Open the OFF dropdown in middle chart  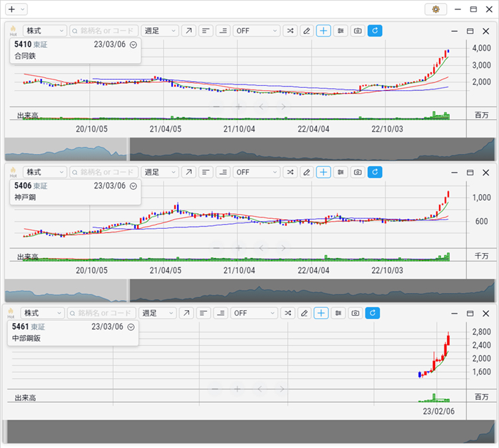pos(257,172)
